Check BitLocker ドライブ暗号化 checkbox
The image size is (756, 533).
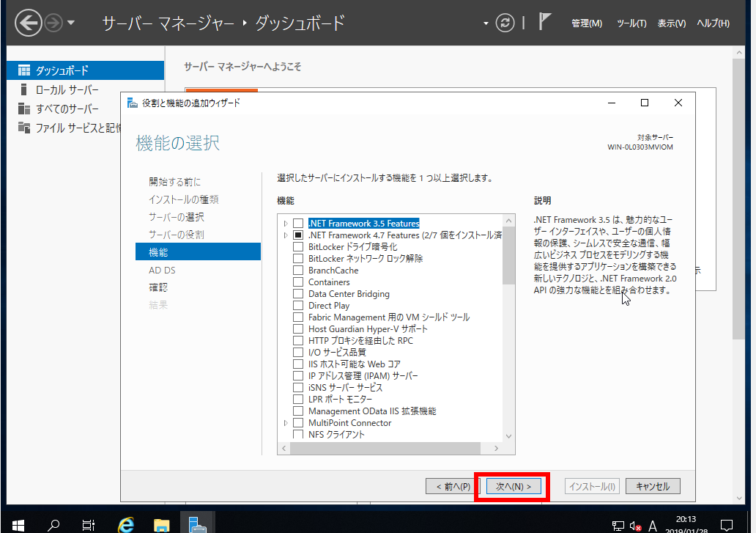point(298,247)
